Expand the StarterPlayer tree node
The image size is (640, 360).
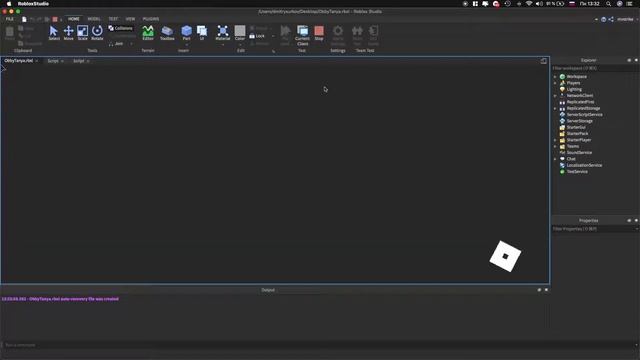[555, 140]
